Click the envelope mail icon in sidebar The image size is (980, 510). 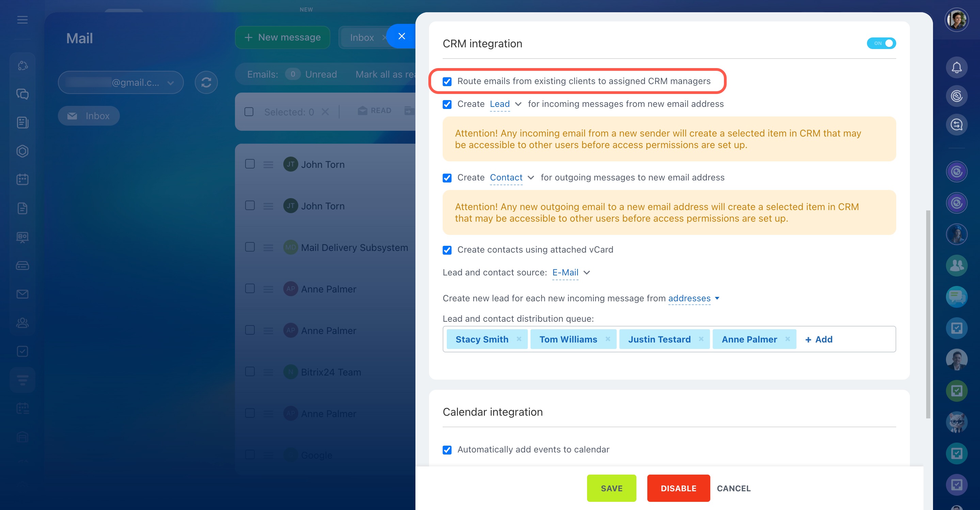22,294
